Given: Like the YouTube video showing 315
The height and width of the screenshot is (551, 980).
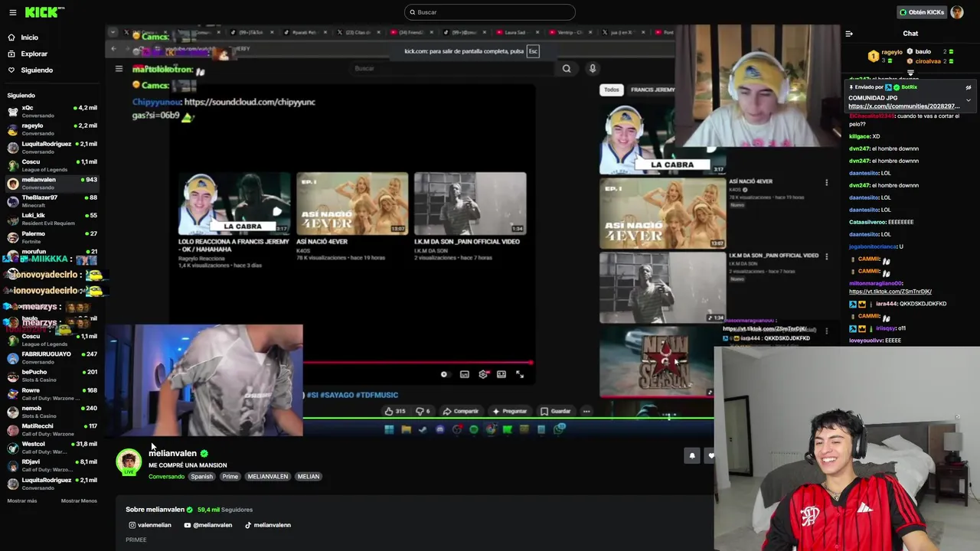Looking at the screenshot, I should click(x=395, y=411).
